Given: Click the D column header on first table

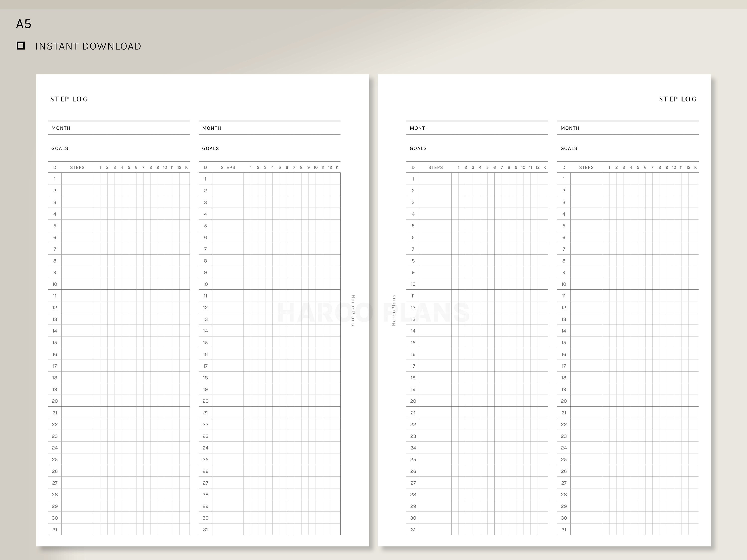Looking at the screenshot, I should pos(55,167).
